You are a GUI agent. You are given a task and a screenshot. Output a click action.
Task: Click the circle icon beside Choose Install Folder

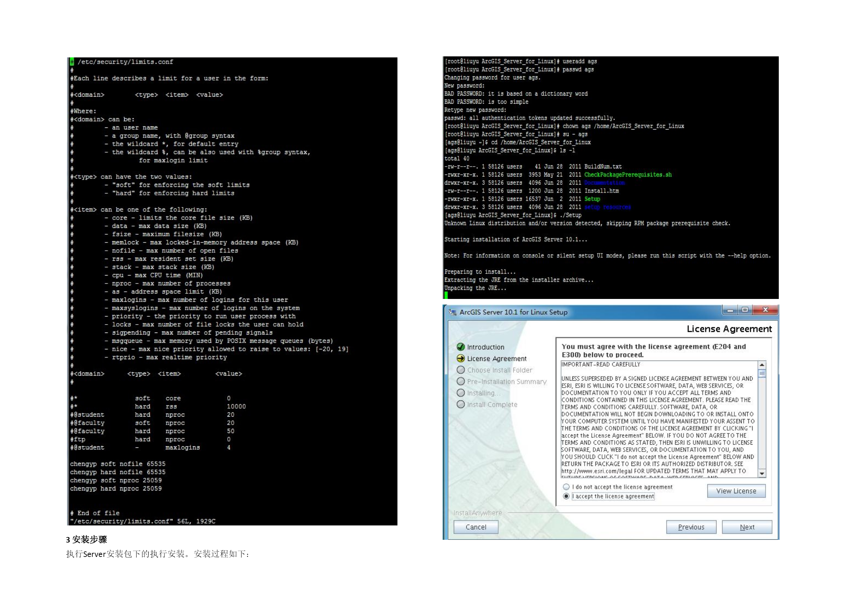pos(460,370)
